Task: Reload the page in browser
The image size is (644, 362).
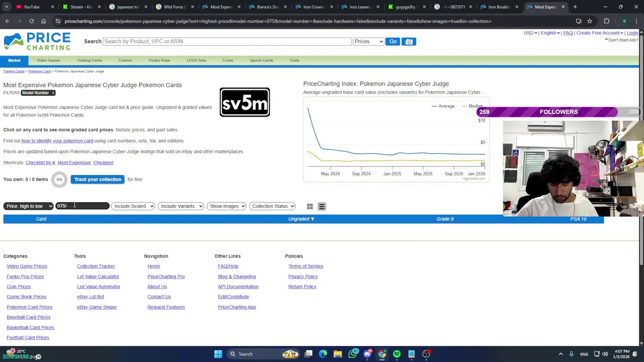Action: [31, 21]
